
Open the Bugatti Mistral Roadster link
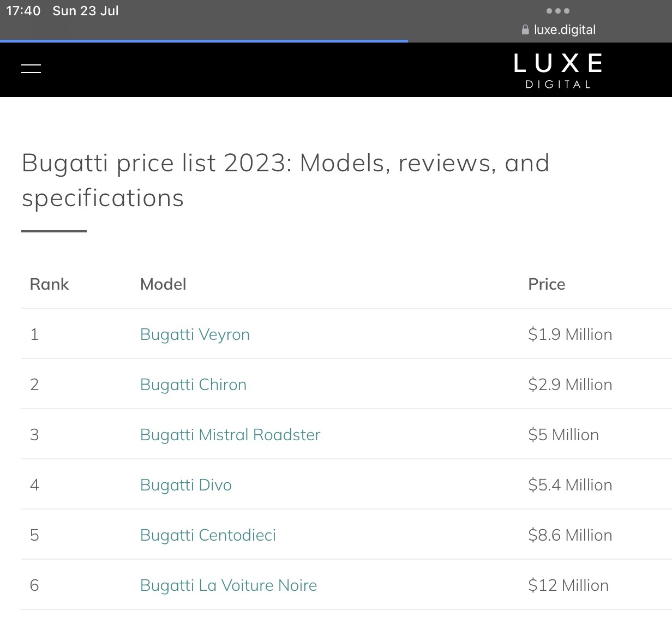pyautogui.click(x=230, y=435)
